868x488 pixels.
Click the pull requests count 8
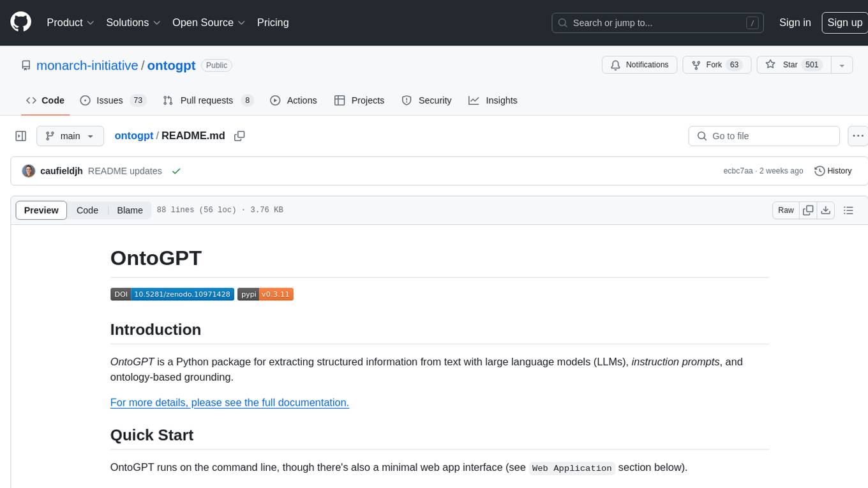(248, 100)
